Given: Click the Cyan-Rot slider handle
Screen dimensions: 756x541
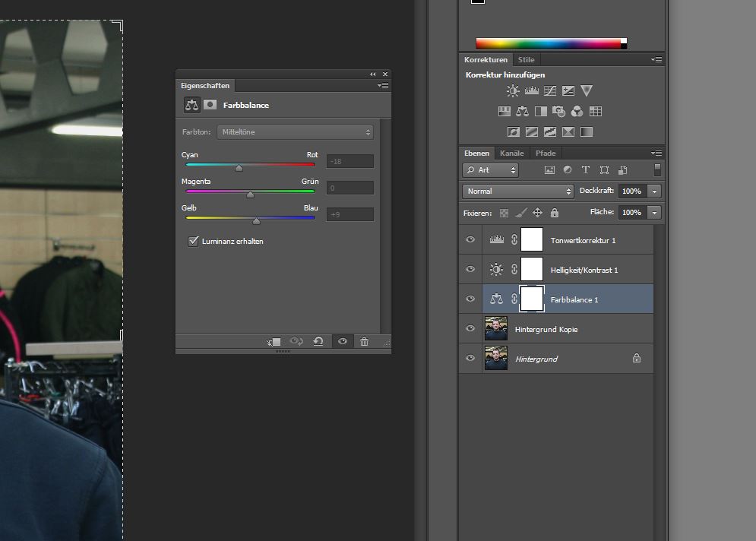Looking at the screenshot, I should (239, 168).
